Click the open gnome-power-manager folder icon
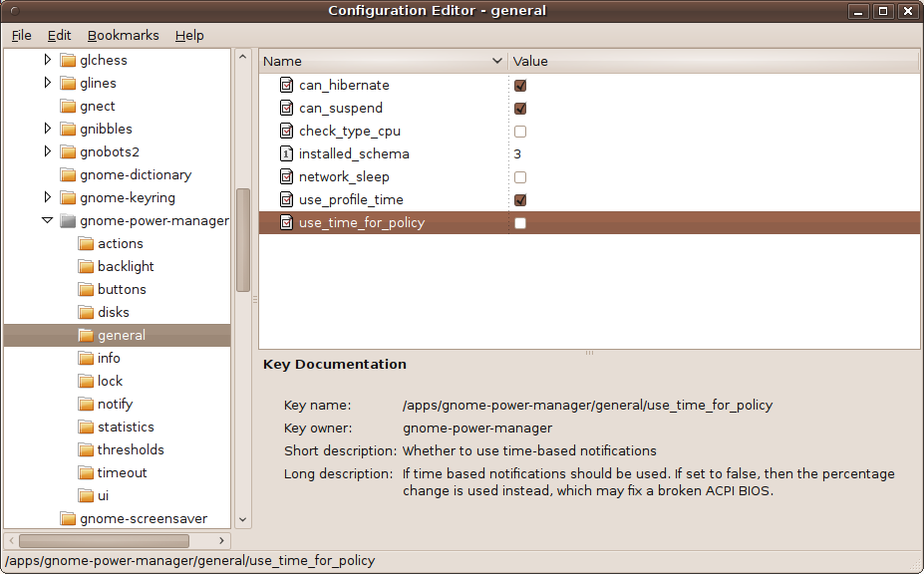 tap(69, 221)
